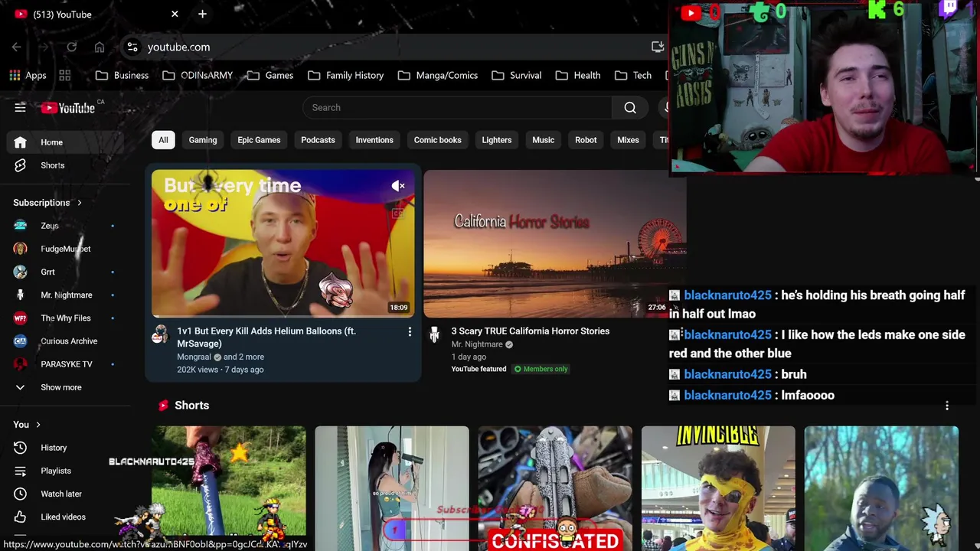Select the Gaming filter chip
This screenshot has height=551, width=980.
tap(203, 140)
